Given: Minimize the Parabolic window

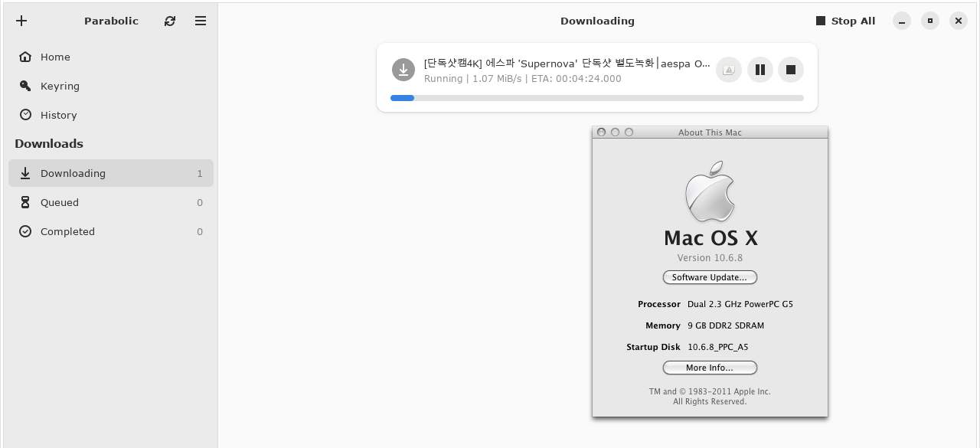Looking at the screenshot, I should click(902, 21).
